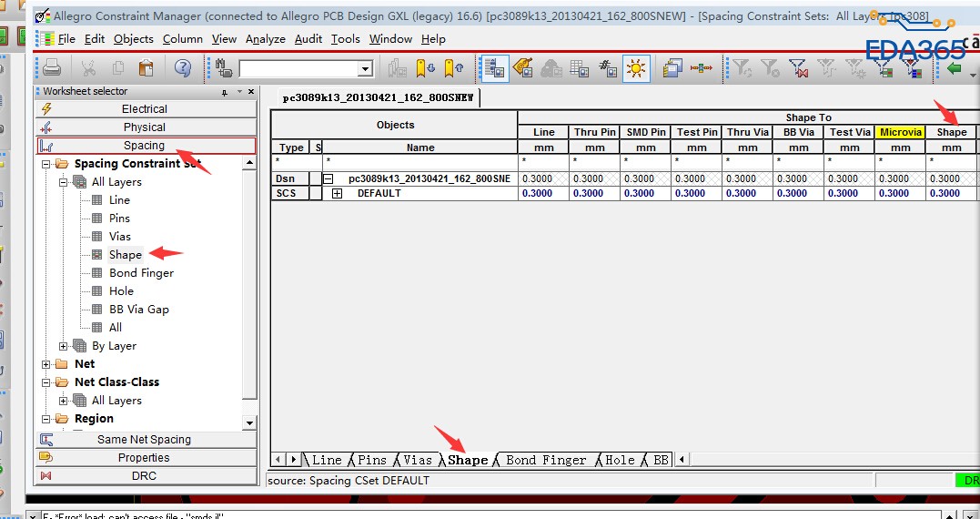
Task: Click the Thru Pin column header
Action: pyautogui.click(x=594, y=132)
